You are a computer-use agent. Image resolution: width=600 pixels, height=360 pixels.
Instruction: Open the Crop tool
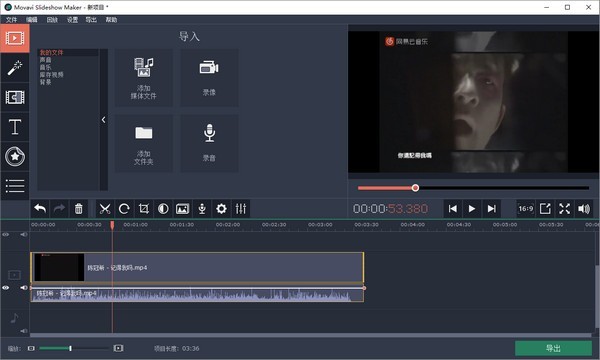click(143, 209)
